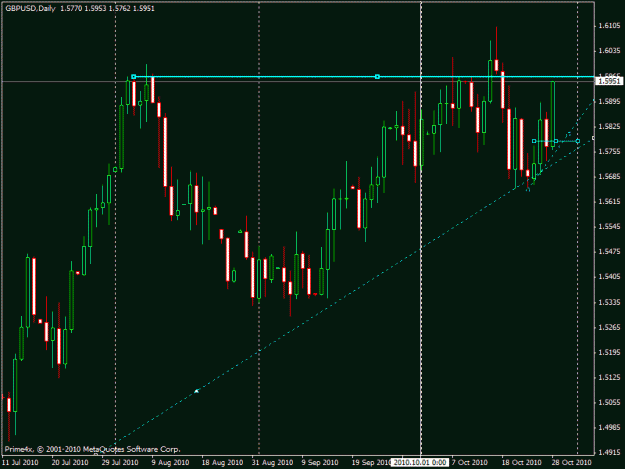Click the OHLC values 1.5770 1.5953 1.5762 1.5951

108,8
